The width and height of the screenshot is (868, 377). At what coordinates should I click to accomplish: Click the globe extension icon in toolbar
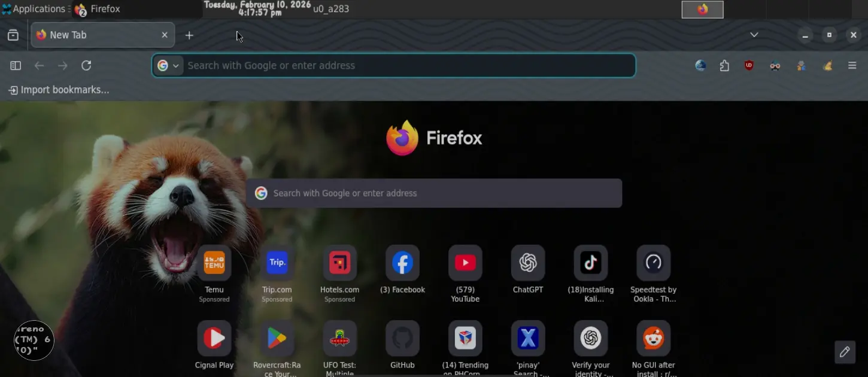[700, 66]
